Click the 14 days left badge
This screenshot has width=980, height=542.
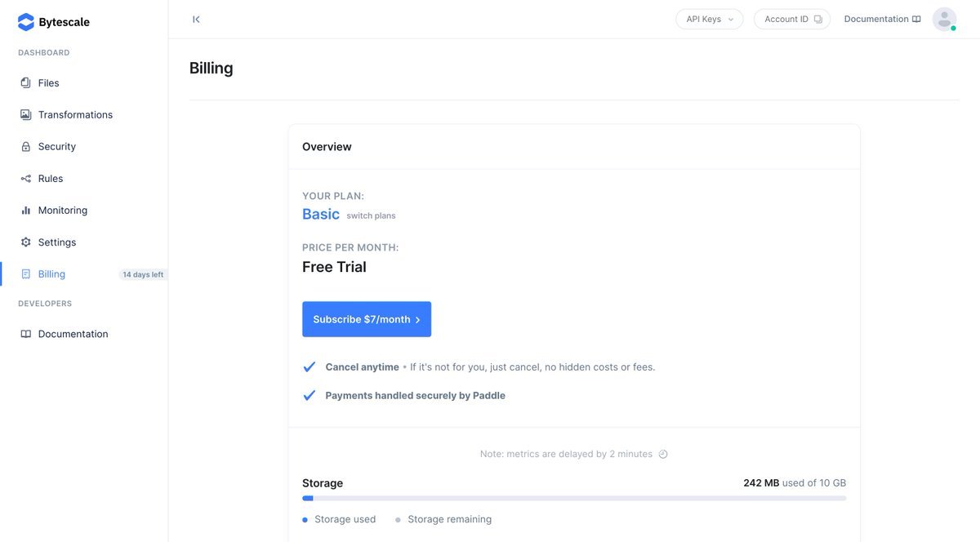pos(143,274)
